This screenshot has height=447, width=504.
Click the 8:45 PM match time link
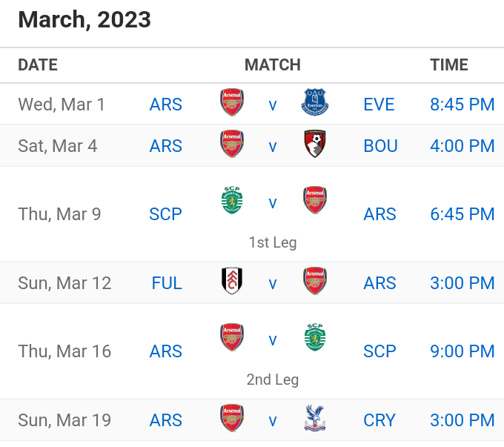(462, 105)
